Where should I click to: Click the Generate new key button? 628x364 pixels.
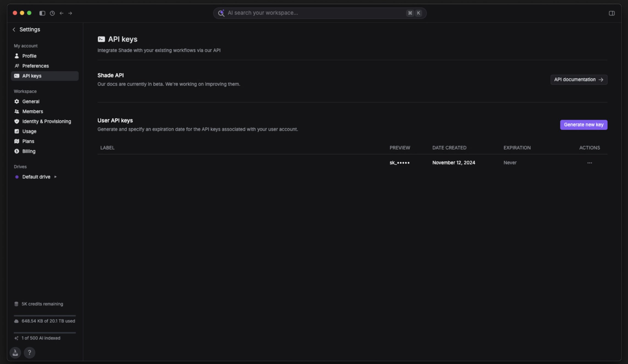click(x=584, y=125)
